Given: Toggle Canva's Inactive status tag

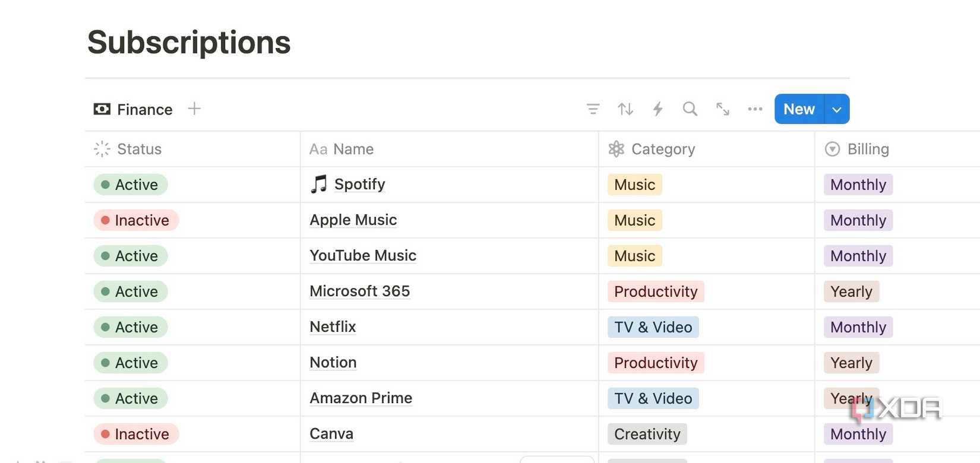Looking at the screenshot, I should tap(135, 434).
